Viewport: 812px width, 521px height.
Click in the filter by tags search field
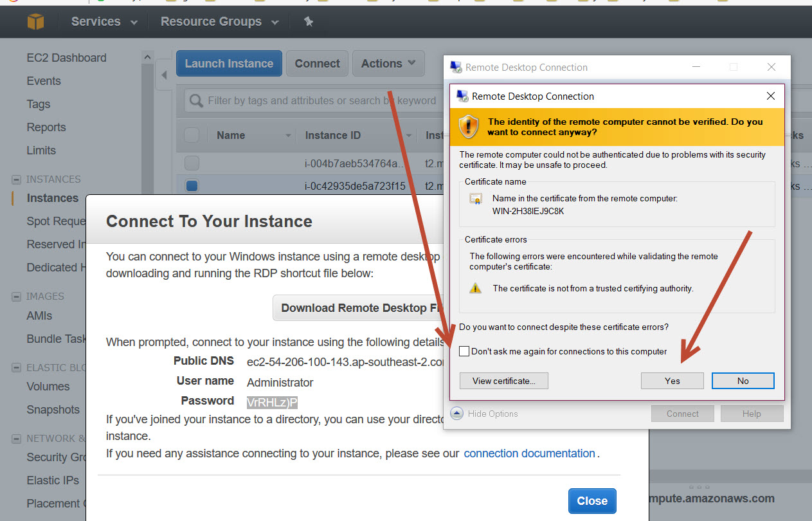(309, 101)
